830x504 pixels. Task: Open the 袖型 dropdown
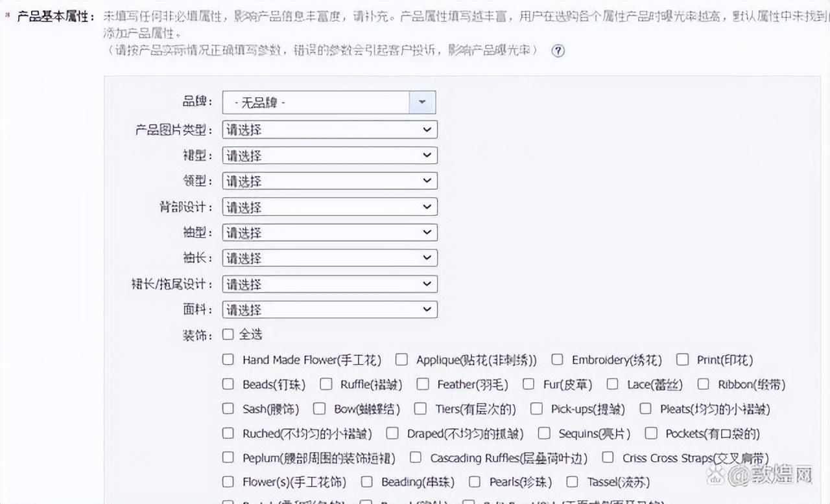(329, 233)
